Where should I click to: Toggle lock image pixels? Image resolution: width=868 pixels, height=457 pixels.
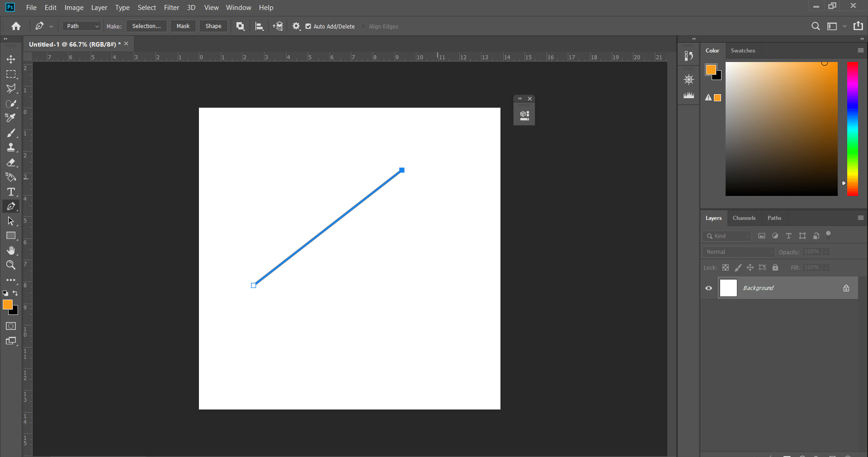click(x=738, y=267)
